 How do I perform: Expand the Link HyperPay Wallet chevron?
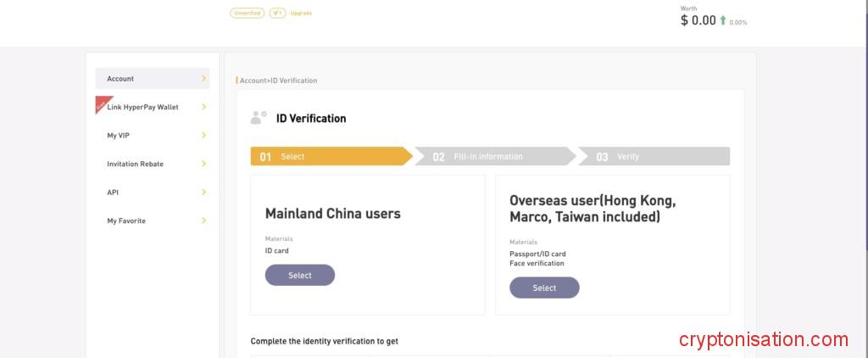pyautogui.click(x=203, y=107)
